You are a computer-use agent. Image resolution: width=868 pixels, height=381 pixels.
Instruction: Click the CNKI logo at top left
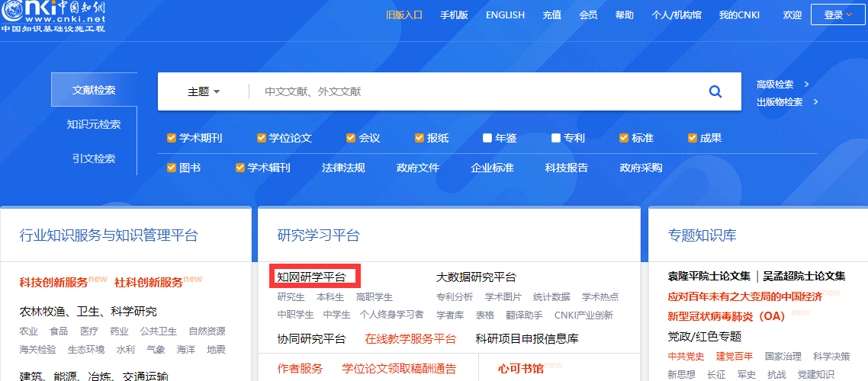click(x=53, y=17)
